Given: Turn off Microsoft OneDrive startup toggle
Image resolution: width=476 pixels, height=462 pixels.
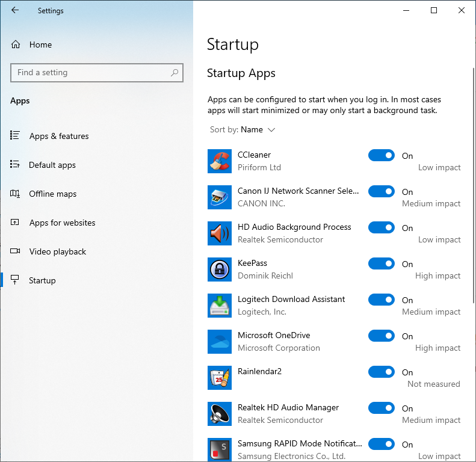Looking at the screenshot, I should tap(382, 336).
